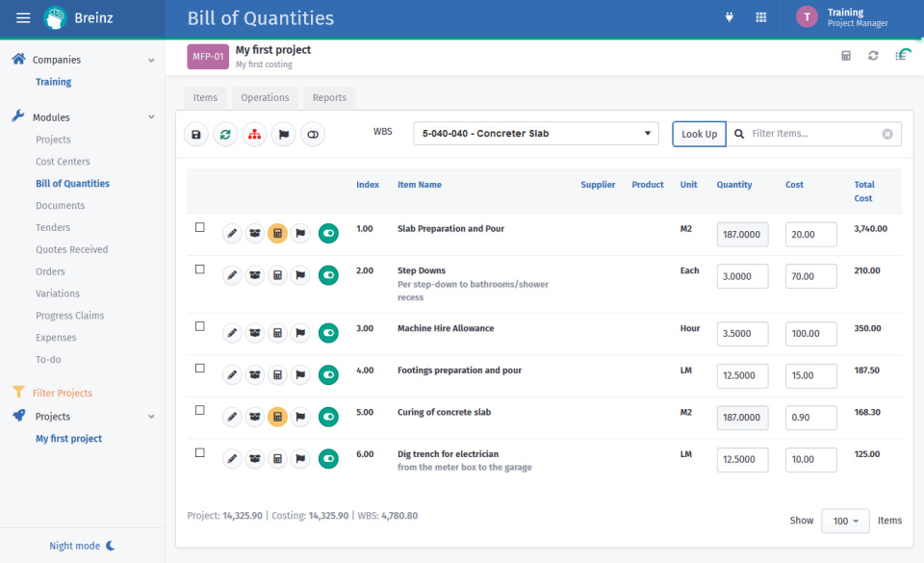
Task: Open the calculator icon for Curing of concrete slab
Action: pos(277,417)
